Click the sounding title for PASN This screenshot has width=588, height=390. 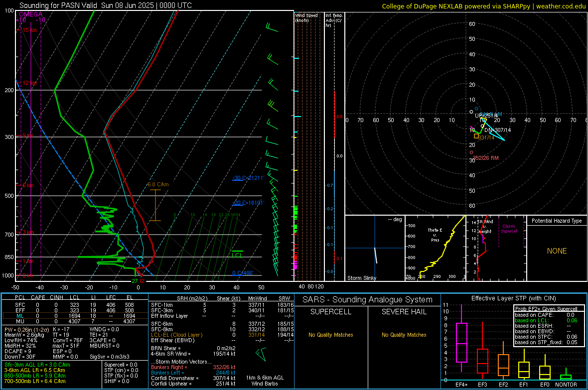pos(105,5)
